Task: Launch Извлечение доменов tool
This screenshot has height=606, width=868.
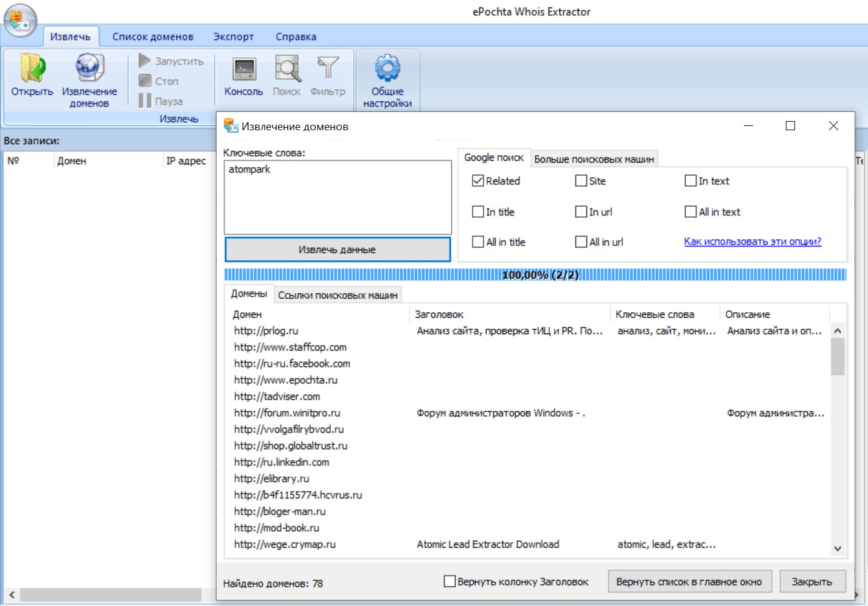Action: [x=89, y=80]
